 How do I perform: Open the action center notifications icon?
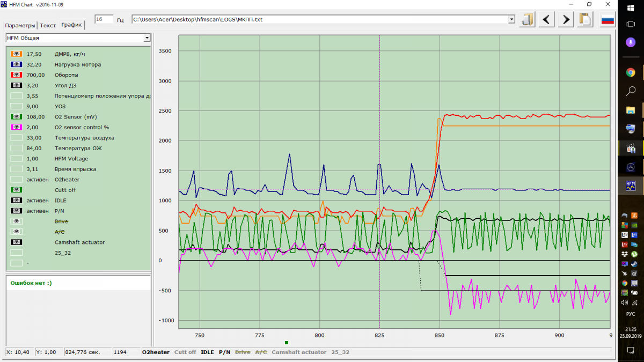[631, 350]
